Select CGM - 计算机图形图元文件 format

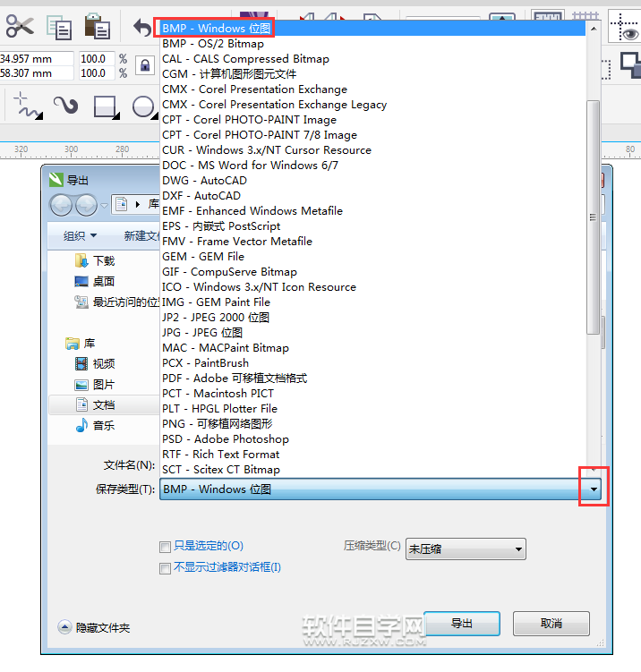click(372, 74)
